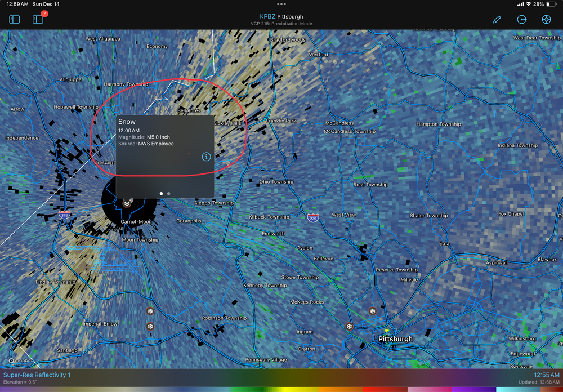Select first page dot in Snow popup
Screen dimensions: 563x392
click(x=161, y=193)
